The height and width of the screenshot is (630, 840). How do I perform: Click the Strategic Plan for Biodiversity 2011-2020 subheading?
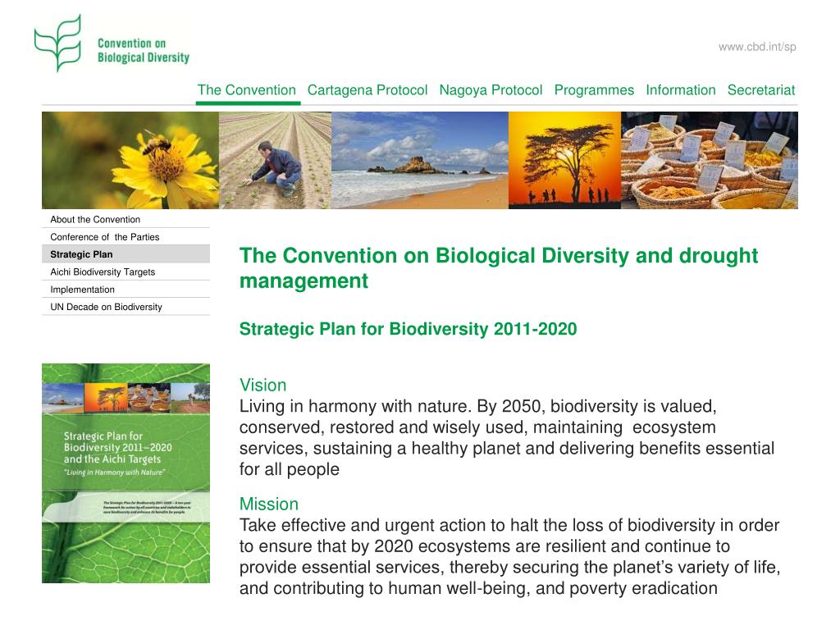[x=408, y=328]
